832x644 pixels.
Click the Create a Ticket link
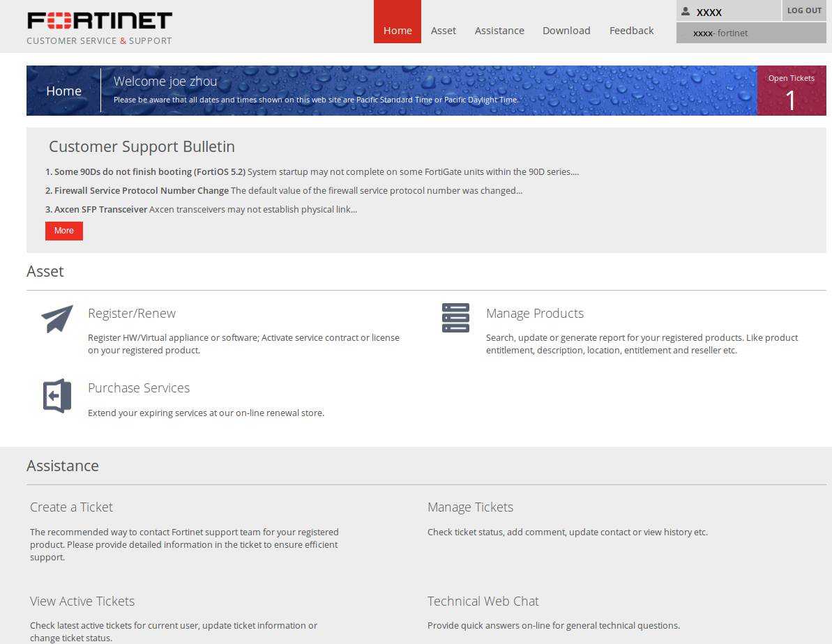[x=71, y=507]
